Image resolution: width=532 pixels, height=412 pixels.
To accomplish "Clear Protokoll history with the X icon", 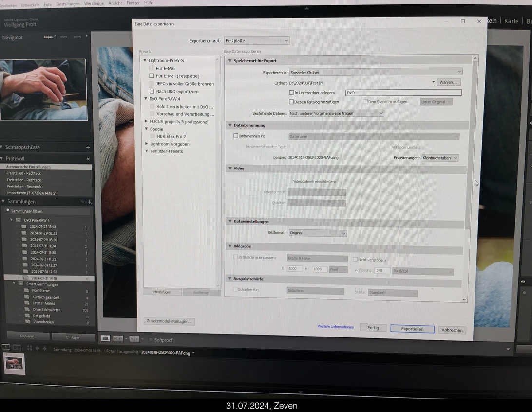I will tap(88, 159).
